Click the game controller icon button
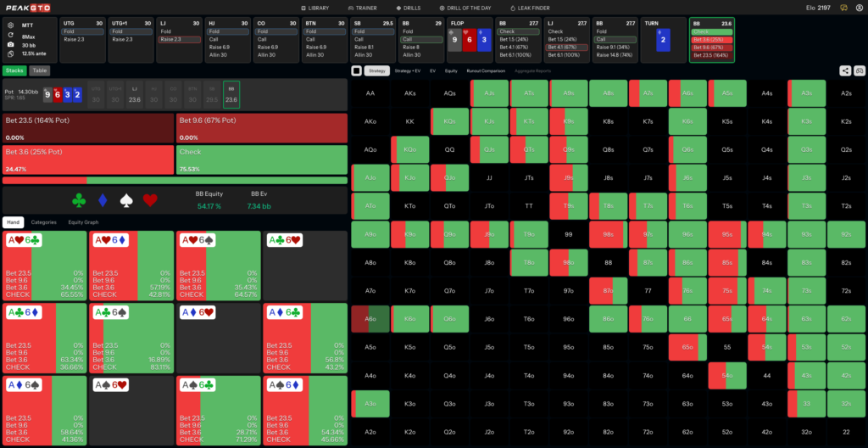 (x=860, y=70)
